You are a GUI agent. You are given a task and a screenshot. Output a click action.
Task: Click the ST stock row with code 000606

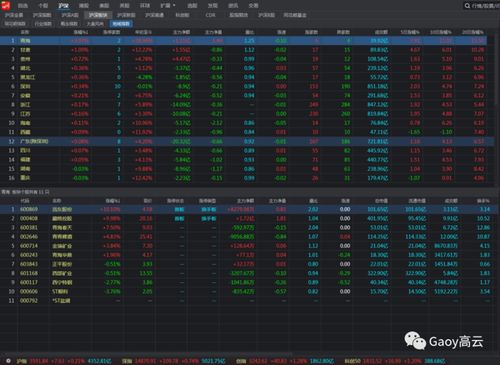coord(247,291)
